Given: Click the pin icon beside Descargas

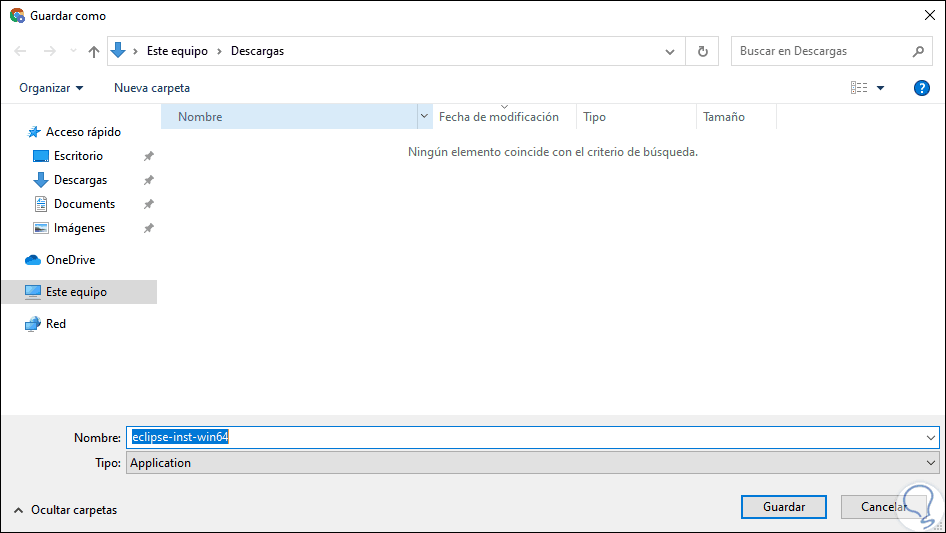Looking at the screenshot, I should [148, 180].
